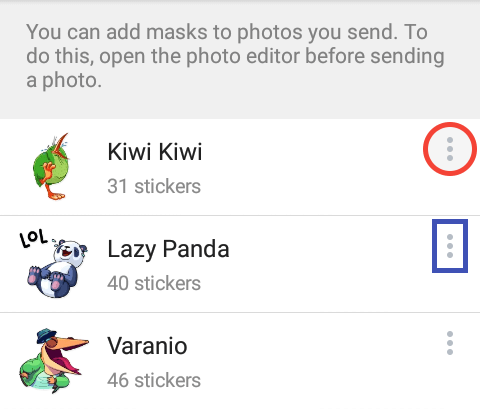The width and height of the screenshot is (480, 409).
Task: Tap the 40 stickers count label
Action: pos(154,283)
